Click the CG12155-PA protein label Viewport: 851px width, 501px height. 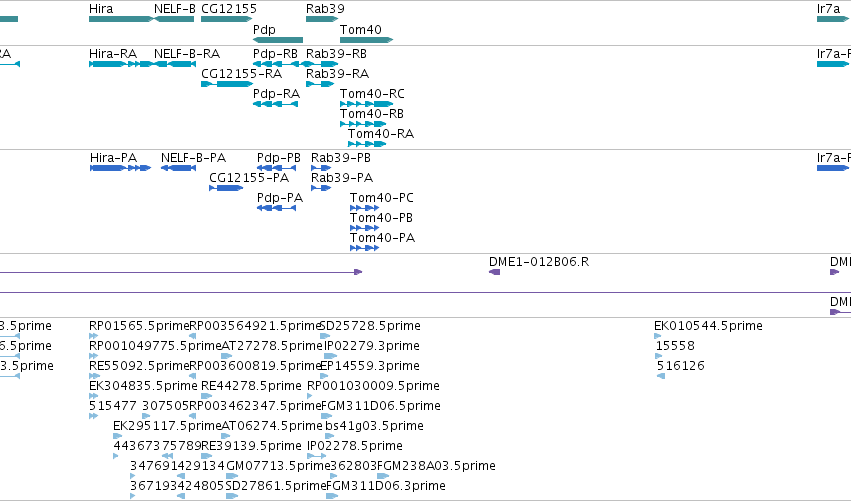click(x=249, y=178)
